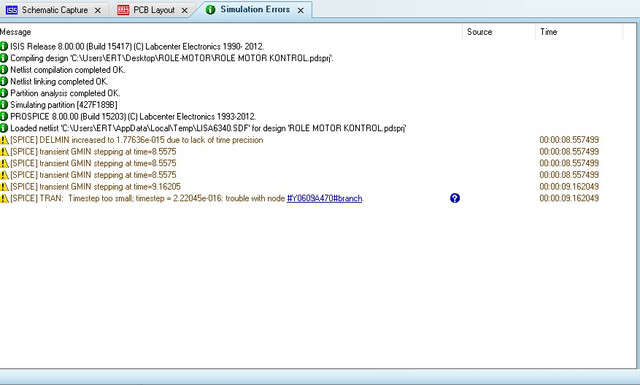Select the 'Partition analysis completed OK.' row
This screenshot has width=640, height=385.
[65, 93]
